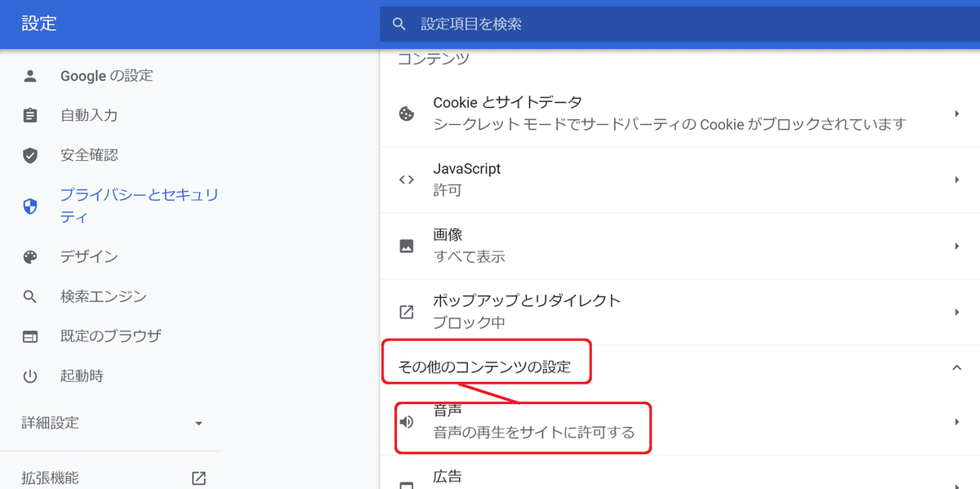Click the image icon next to 画像
The height and width of the screenshot is (489, 980).
pyautogui.click(x=405, y=243)
